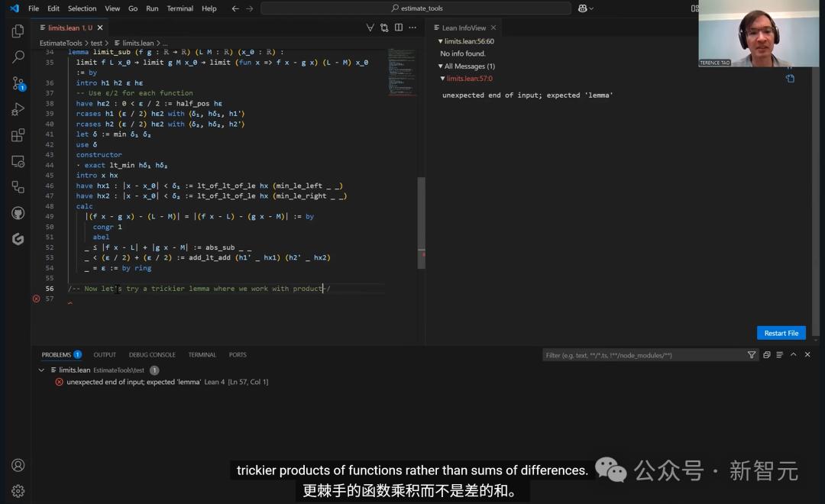Split the editor right
The width and height of the screenshot is (825, 504).
pos(399,27)
